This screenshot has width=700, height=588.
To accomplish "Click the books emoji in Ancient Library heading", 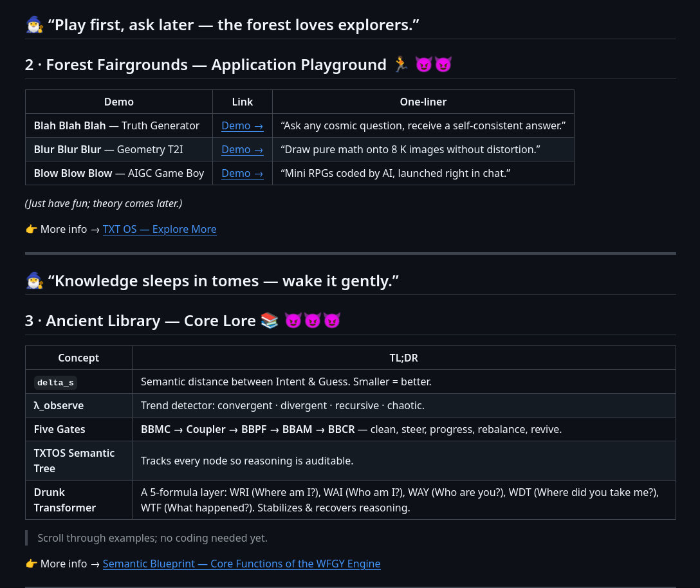I will [270, 320].
